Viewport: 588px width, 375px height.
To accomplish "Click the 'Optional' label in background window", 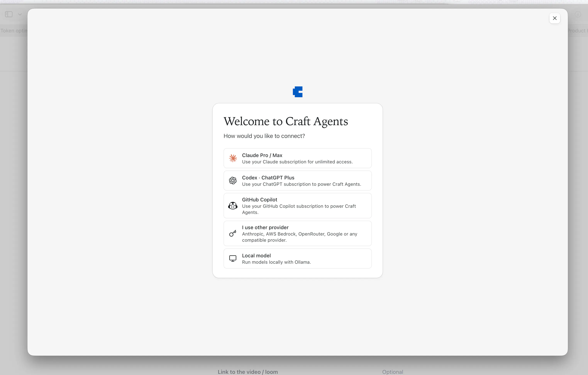I will (393, 372).
